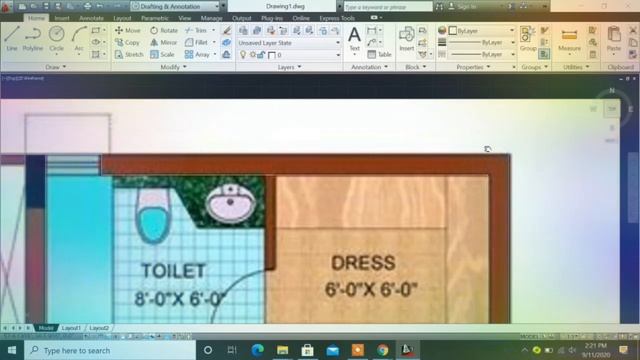Image resolution: width=640 pixels, height=360 pixels.
Task: Click the Copy tool in Modify
Action: tap(127, 42)
